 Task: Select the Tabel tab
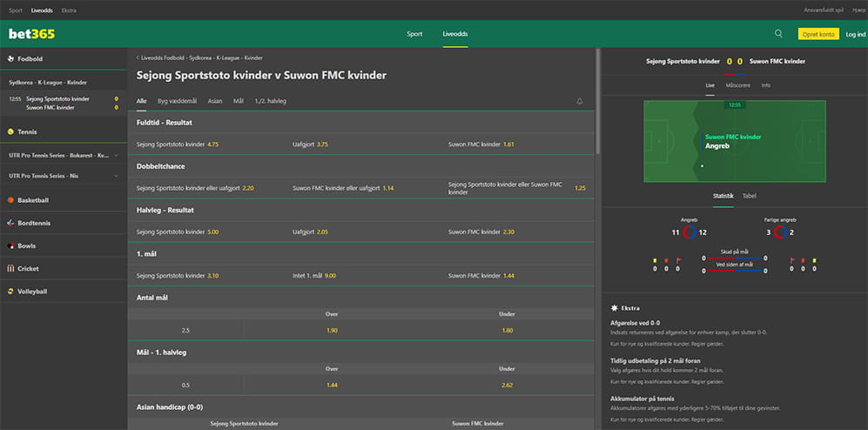749,196
